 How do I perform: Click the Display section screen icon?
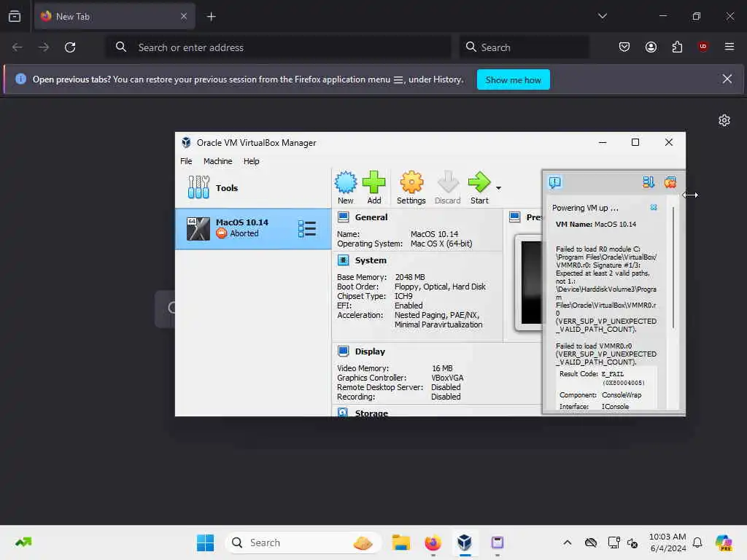coord(343,351)
